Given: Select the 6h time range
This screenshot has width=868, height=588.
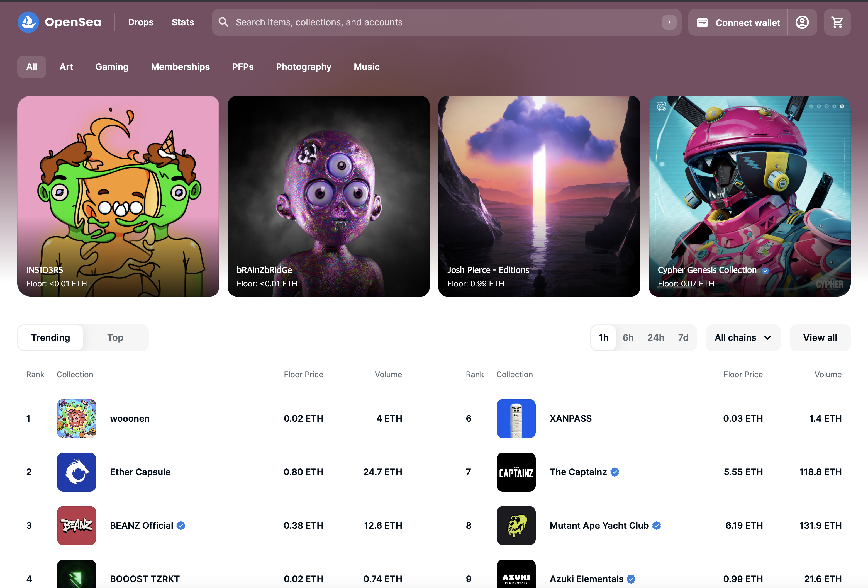Looking at the screenshot, I should 628,338.
